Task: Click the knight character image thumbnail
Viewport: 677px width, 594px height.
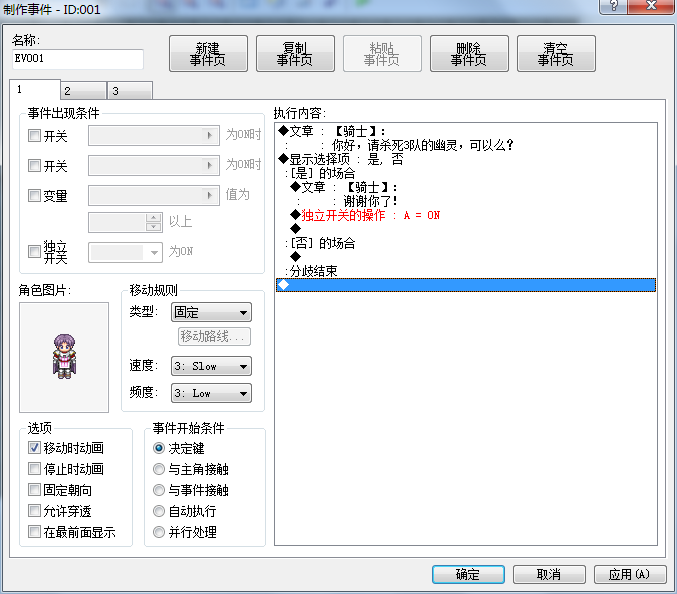Action: point(64,357)
